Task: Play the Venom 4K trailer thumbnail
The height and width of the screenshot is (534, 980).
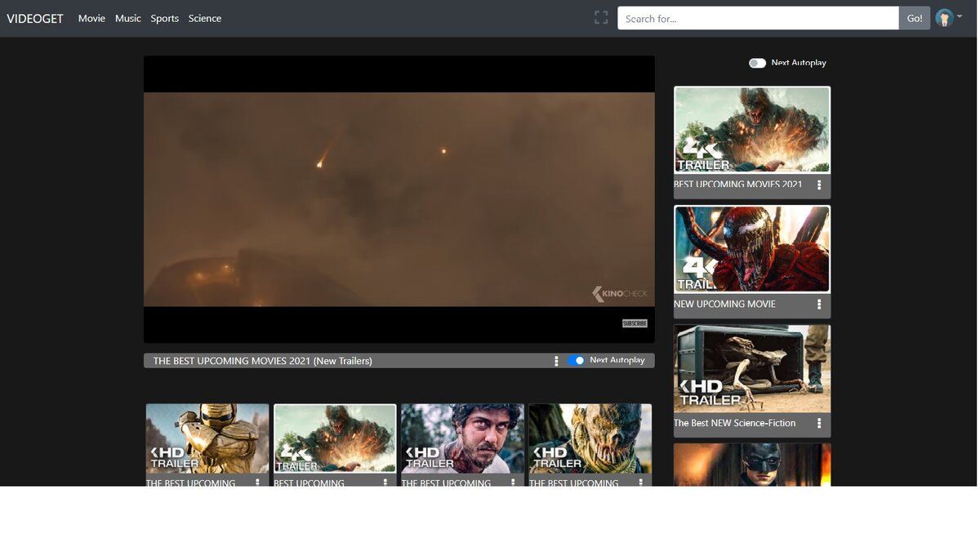Action: (x=751, y=249)
